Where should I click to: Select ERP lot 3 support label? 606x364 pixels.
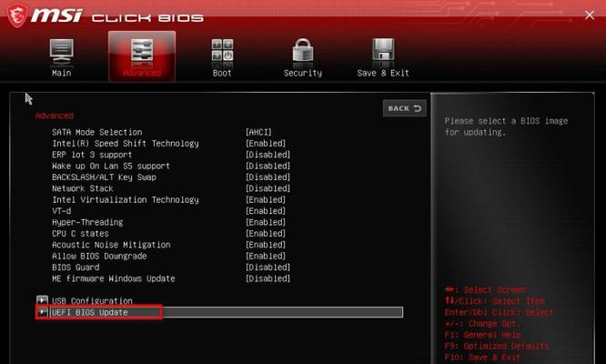click(x=92, y=155)
